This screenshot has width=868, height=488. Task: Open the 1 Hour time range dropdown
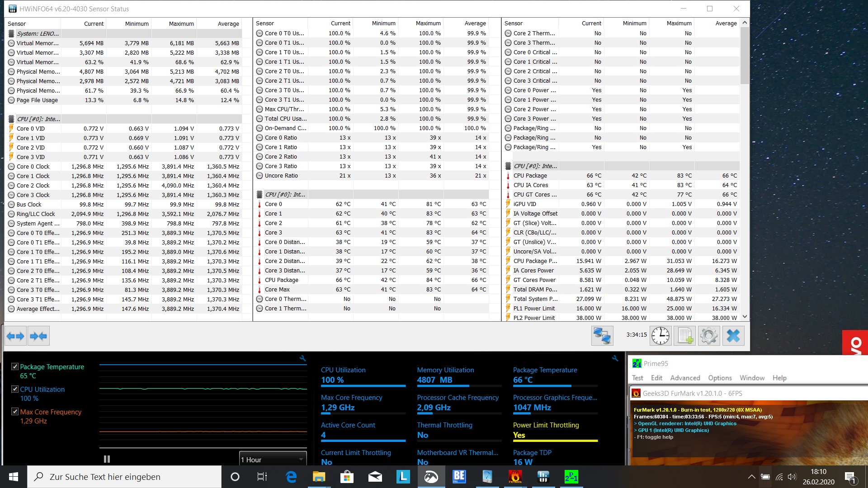tap(273, 460)
